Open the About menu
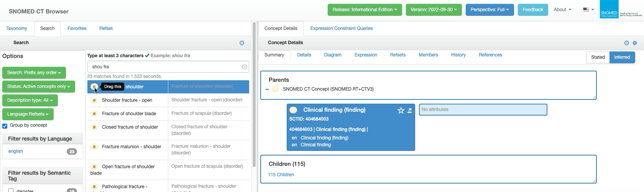Screen dimensions: 644x192 coord(562,10)
